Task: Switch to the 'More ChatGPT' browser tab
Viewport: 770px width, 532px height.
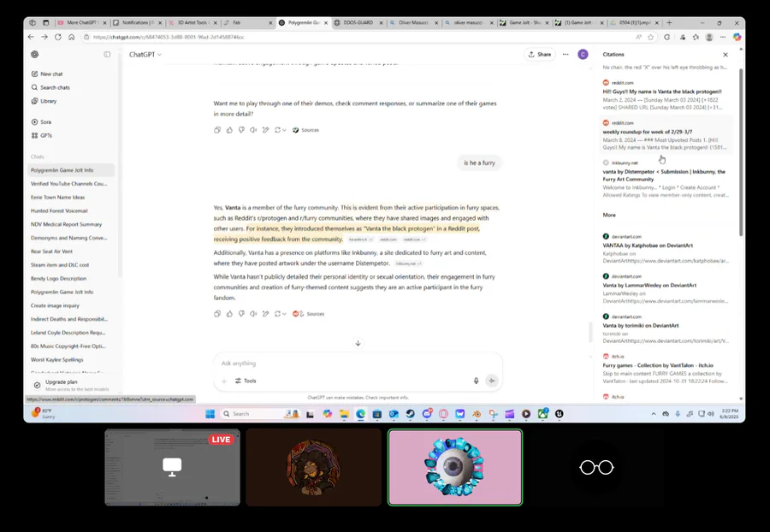Action: pyautogui.click(x=82, y=22)
